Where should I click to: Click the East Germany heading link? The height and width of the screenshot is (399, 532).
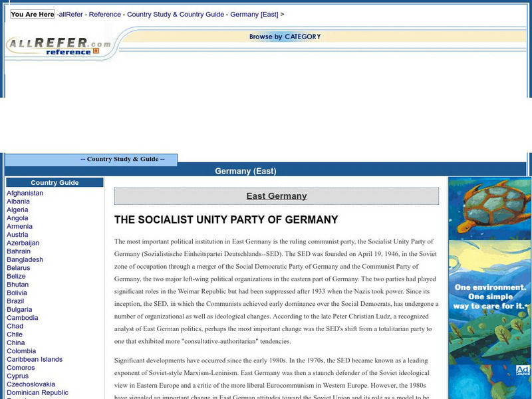(x=277, y=196)
